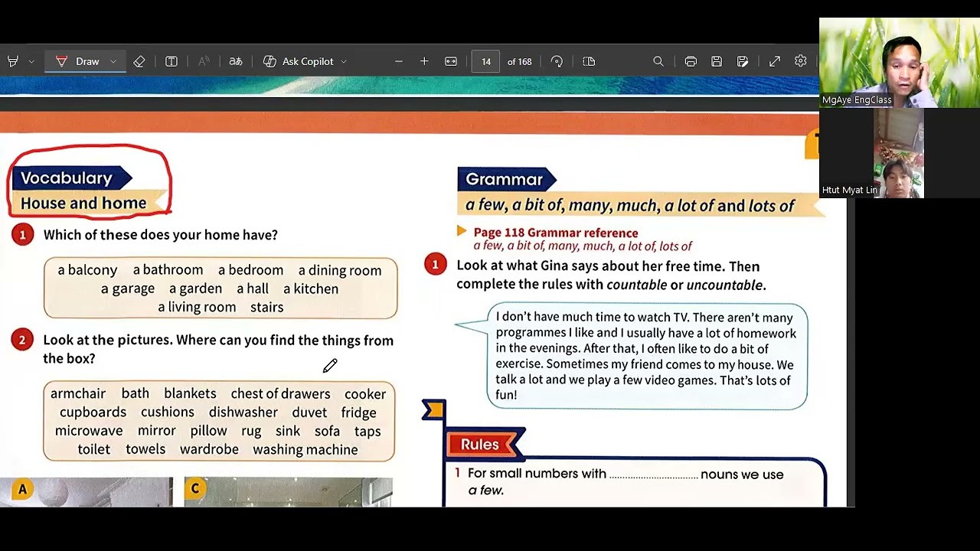The width and height of the screenshot is (980, 551).
Task: Click the 'Vocabulary' heading
Action: coord(67,178)
